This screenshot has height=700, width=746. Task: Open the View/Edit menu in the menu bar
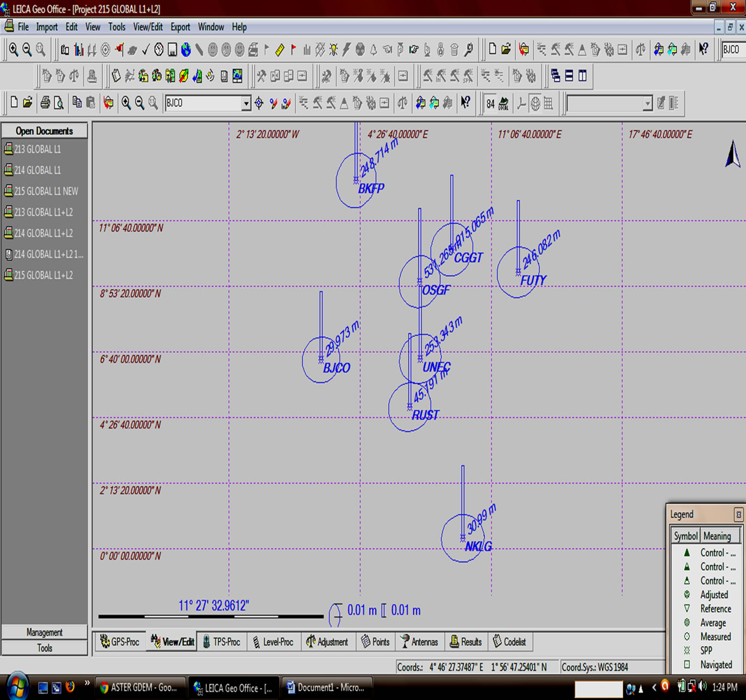pos(148,27)
